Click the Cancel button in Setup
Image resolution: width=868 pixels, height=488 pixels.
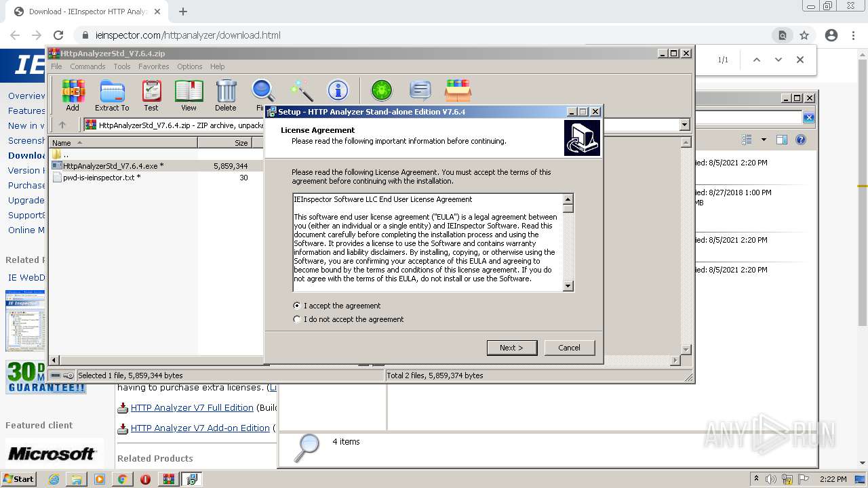[x=570, y=348]
